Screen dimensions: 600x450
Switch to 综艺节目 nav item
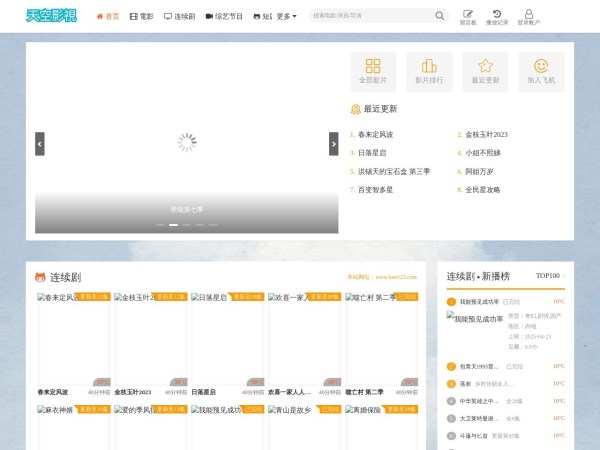pyautogui.click(x=224, y=16)
